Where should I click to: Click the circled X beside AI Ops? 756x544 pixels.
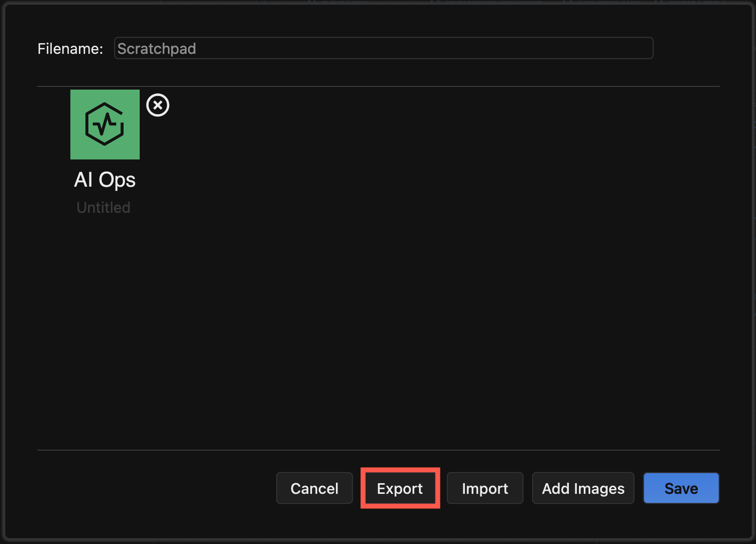click(x=158, y=105)
